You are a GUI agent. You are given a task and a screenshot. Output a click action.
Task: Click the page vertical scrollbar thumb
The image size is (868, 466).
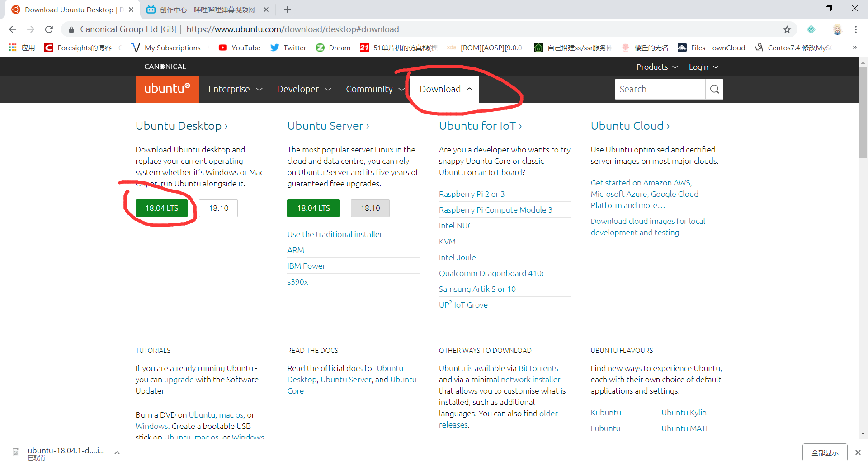tap(863, 112)
